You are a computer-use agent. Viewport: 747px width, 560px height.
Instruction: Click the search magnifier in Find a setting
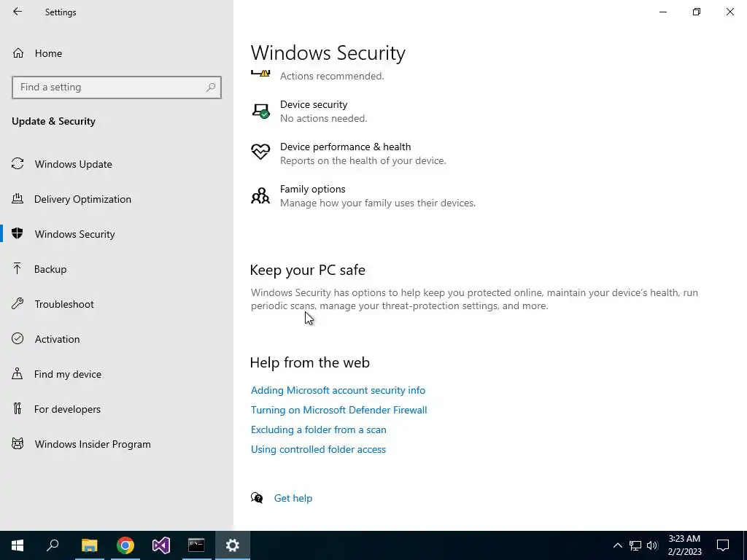point(211,87)
